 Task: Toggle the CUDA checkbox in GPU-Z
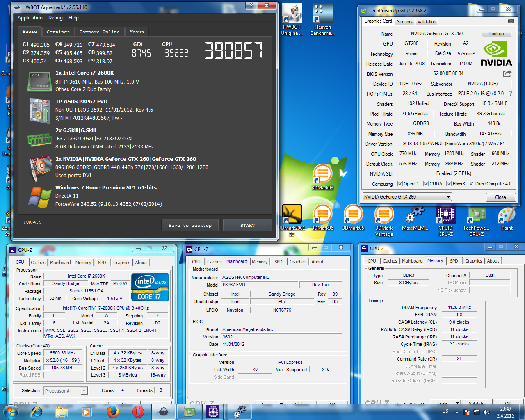click(x=426, y=184)
